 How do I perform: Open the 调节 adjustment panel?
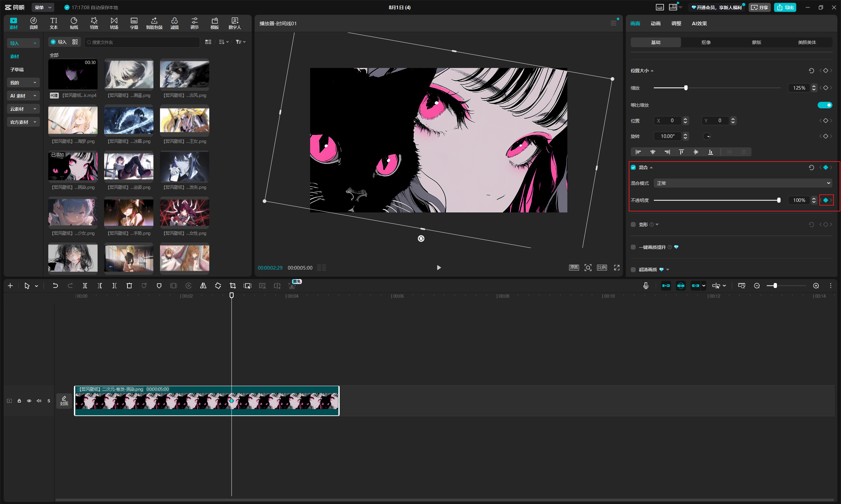pos(194,23)
